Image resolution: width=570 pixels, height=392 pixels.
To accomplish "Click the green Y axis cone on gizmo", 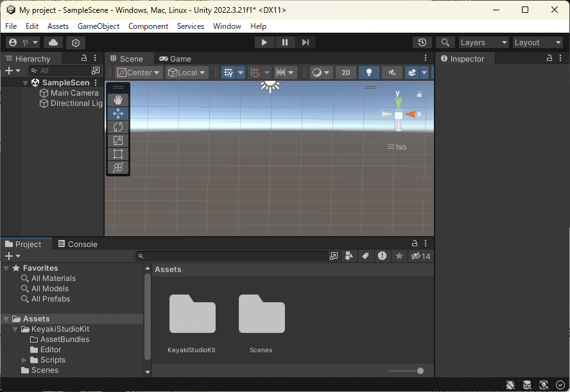I will click(x=399, y=103).
